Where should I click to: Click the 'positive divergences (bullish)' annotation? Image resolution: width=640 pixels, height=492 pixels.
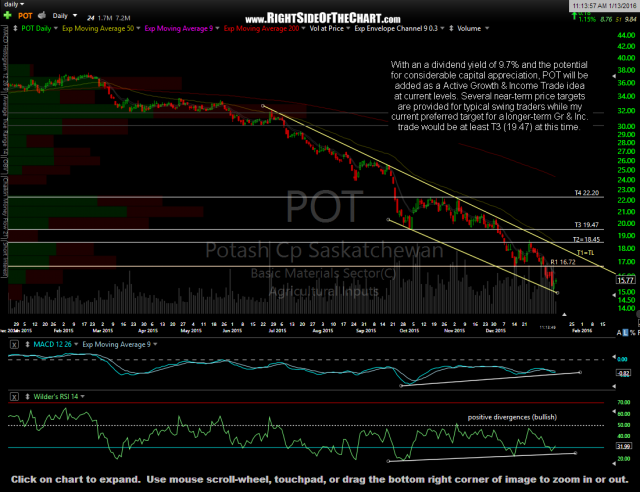tap(512, 417)
